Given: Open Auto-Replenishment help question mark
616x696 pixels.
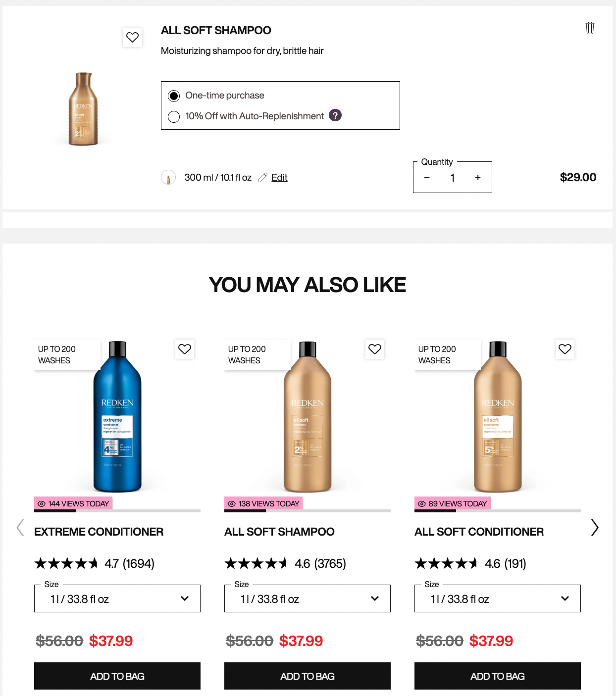Looking at the screenshot, I should click(335, 115).
